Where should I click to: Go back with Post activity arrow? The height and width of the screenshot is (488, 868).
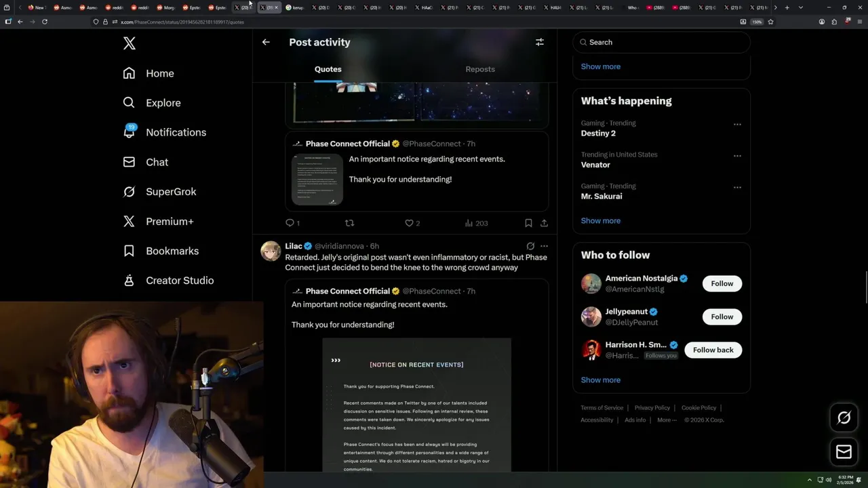pos(266,42)
